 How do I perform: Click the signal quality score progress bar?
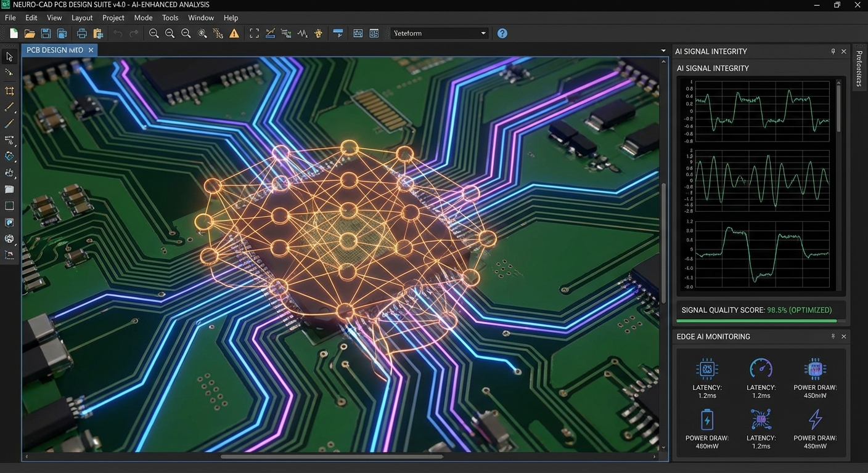click(x=761, y=321)
